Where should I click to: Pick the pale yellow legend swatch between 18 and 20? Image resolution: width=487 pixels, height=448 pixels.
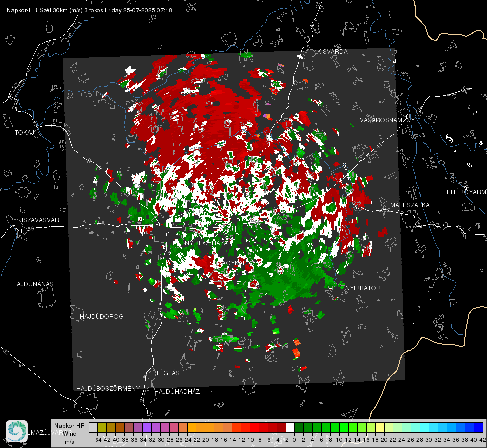click(x=380, y=428)
